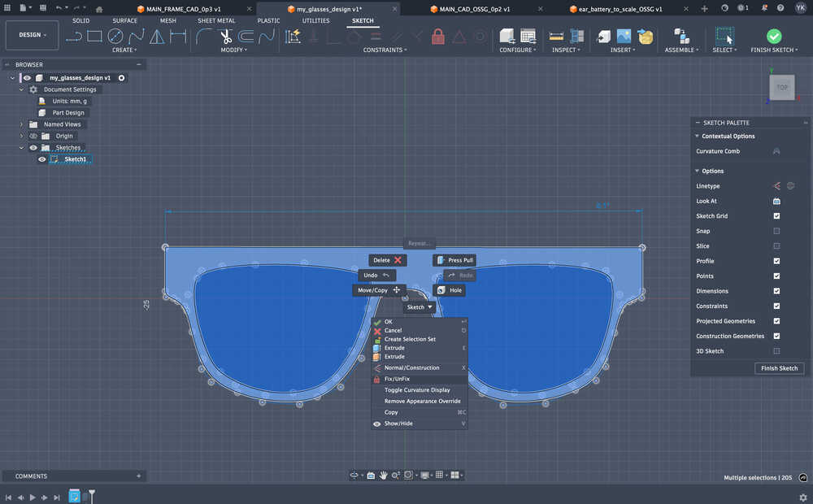Select the Trim tool in Modify

coord(226,37)
